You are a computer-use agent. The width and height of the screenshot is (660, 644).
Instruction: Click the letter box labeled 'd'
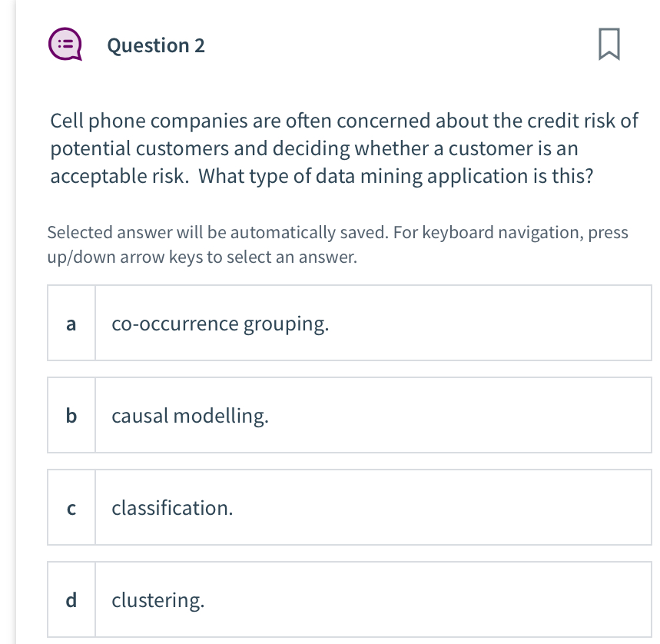(x=71, y=599)
